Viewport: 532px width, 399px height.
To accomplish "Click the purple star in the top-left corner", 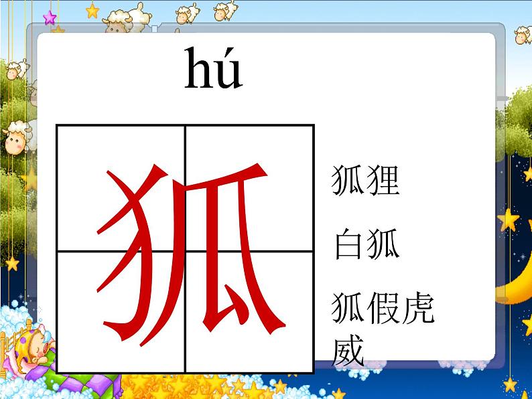I will pyautogui.click(x=49, y=16).
